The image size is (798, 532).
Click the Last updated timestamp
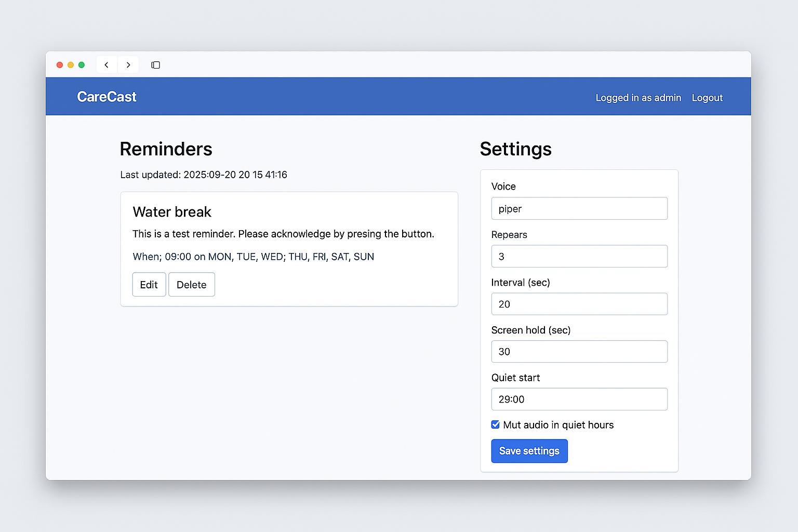point(204,175)
